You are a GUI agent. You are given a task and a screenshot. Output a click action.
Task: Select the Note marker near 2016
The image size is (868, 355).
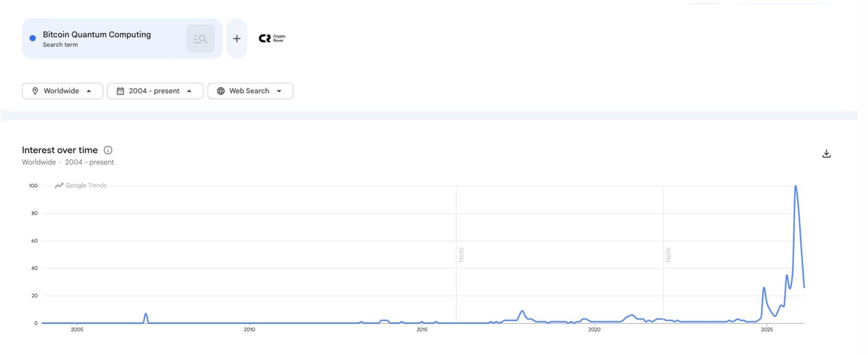pyautogui.click(x=461, y=255)
